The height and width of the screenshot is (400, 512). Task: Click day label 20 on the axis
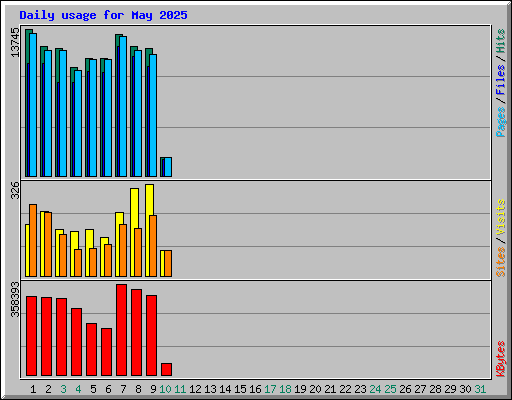(315, 389)
